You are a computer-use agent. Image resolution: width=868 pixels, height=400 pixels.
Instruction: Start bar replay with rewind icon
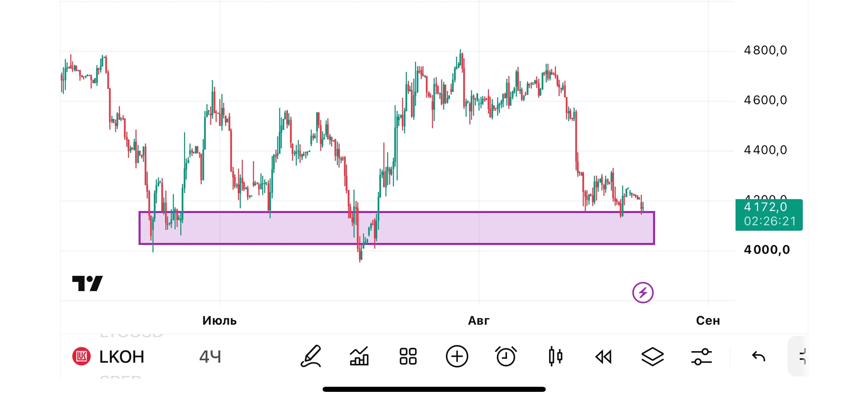pyautogui.click(x=603, y=357)
